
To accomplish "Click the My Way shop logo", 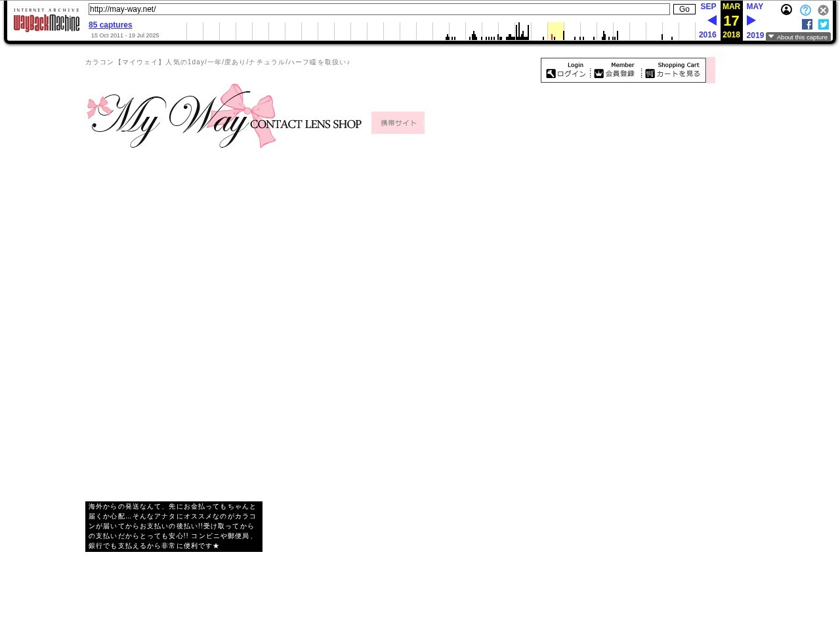I will coord(224,117).
